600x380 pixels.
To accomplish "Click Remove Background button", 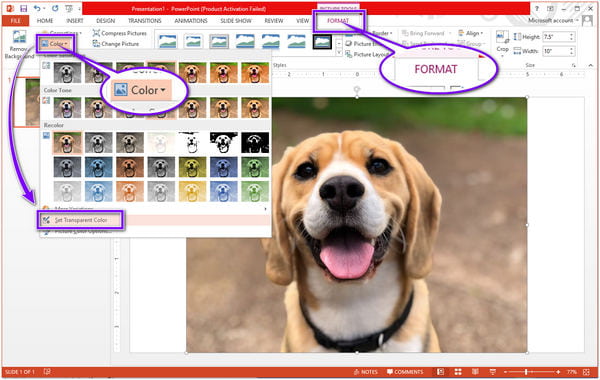I will (x=19, y=45).
